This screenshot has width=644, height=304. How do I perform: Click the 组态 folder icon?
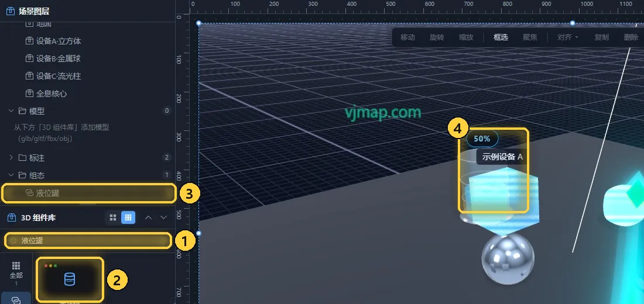[x=22, y=175]
